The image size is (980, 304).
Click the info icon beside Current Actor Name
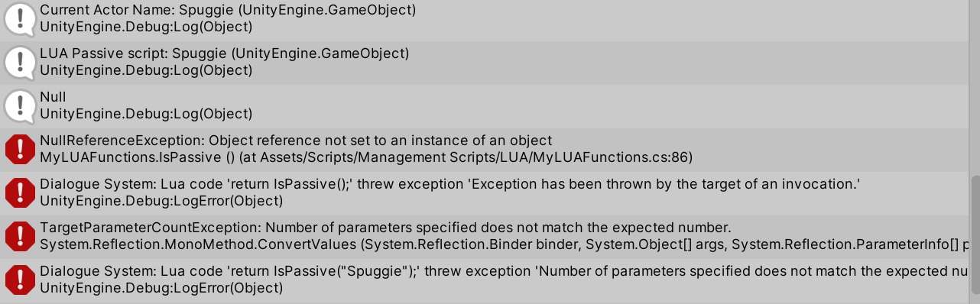(x=20, y=18)
